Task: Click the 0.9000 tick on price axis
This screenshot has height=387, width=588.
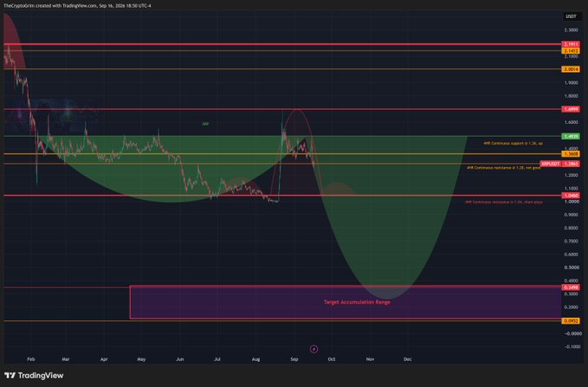Action: (x=571, y=215)
